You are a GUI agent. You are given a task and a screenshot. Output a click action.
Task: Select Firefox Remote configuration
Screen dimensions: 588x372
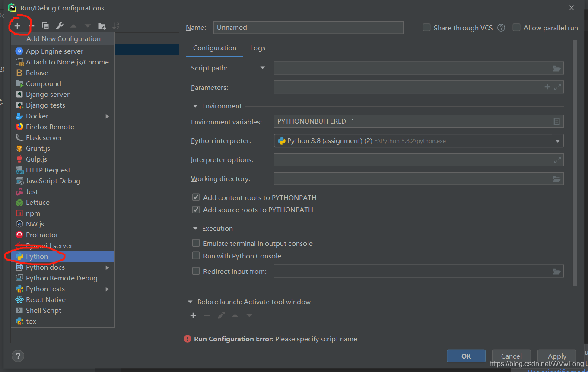click(x=63, y=127)
